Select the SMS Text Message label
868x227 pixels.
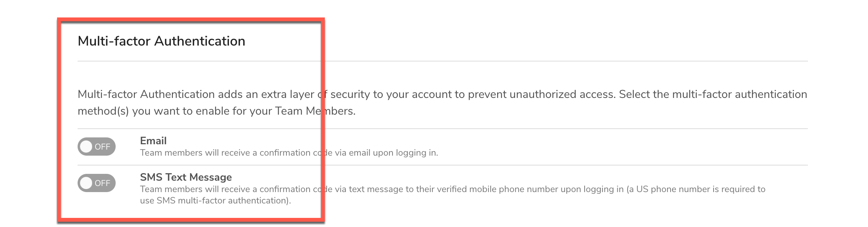point(186,177)
